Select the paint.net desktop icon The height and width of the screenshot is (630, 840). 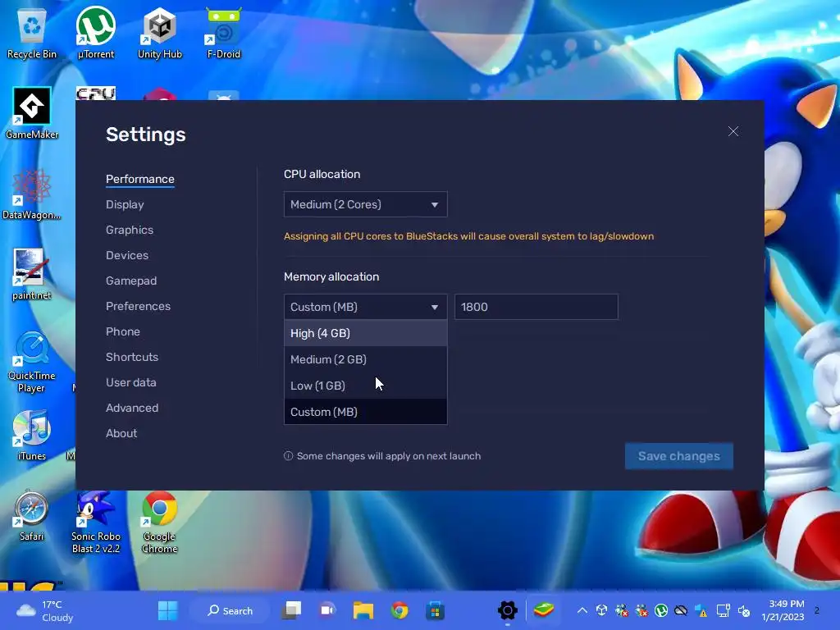32,274
